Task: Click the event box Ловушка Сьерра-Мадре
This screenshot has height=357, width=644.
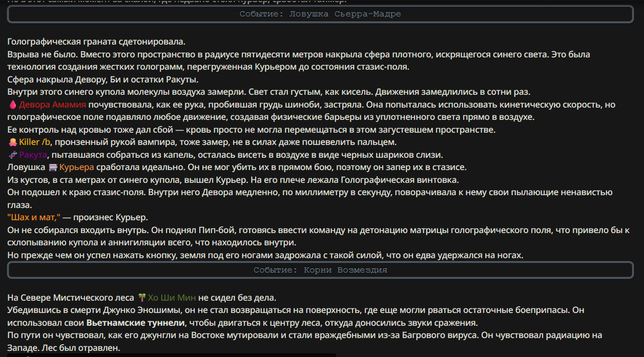Action: 320,14
